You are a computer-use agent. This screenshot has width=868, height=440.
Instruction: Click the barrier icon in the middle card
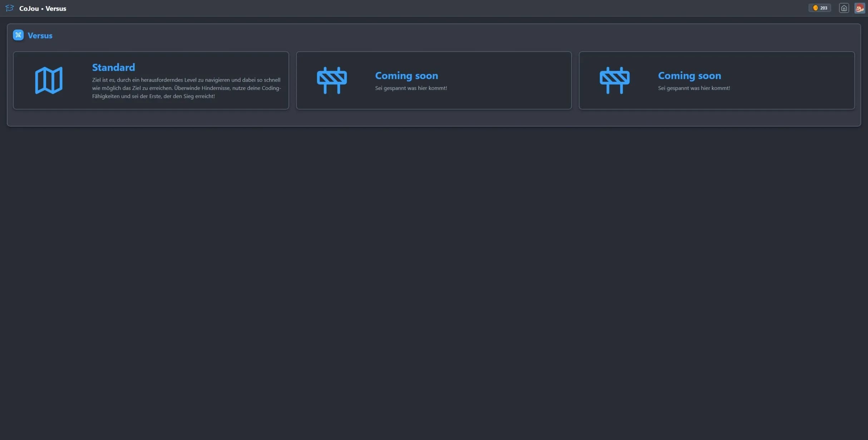[332, 80]
